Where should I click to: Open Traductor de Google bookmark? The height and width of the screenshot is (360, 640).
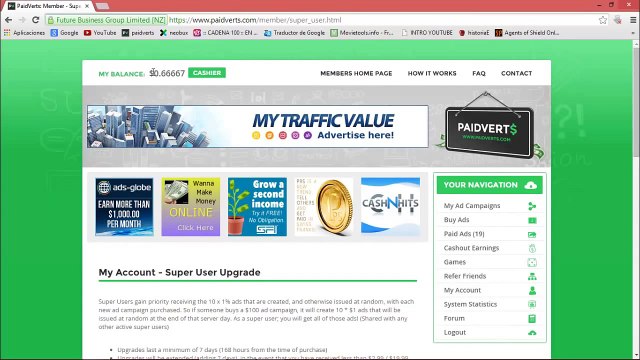tap(294, 33)
